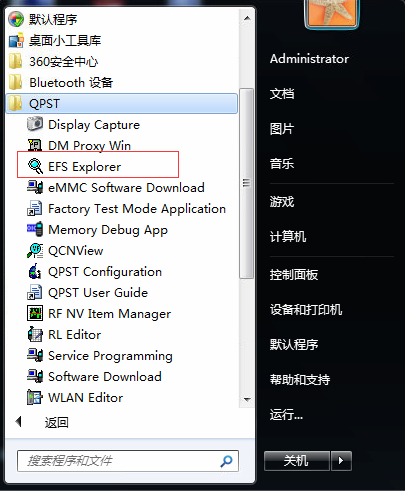The width and height of the screenshot is (405, 491).
Task: Click the program list scrollbar thumb
Action: pyautogui.click(x=247, y=183)
